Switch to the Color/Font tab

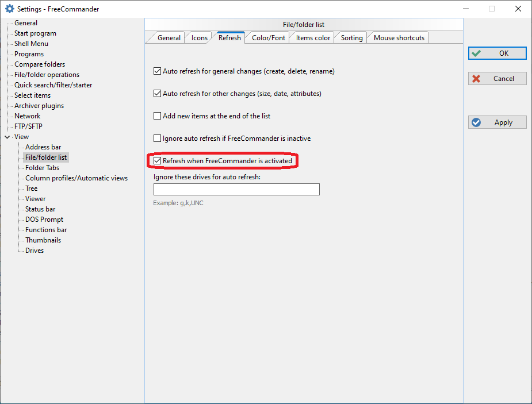click(x=269, y=38)
